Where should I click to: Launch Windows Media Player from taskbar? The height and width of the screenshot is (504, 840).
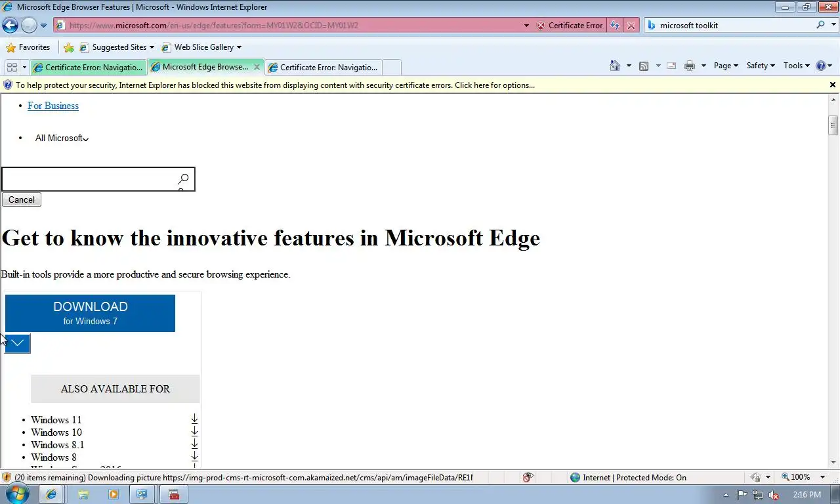113,494
